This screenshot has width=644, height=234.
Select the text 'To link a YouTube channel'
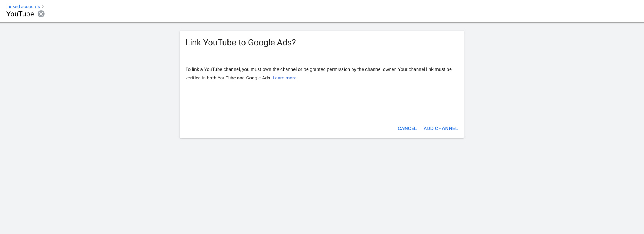[213, 69]
